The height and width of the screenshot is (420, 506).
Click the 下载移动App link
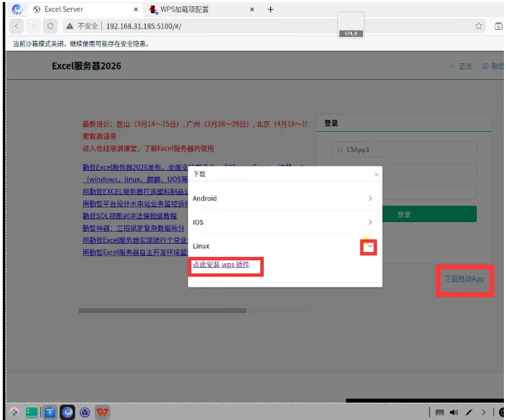click(464, 278)
